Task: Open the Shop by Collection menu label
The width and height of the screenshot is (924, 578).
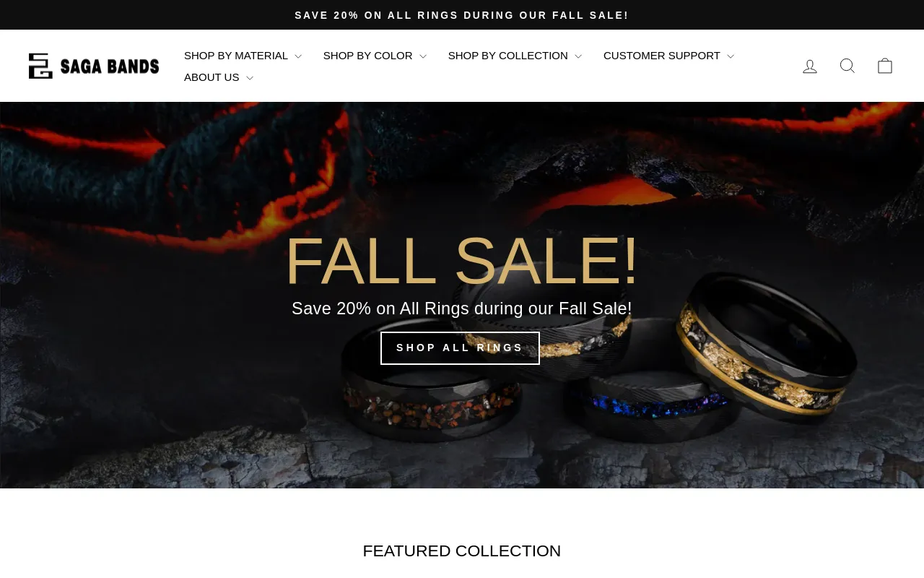Action: pyautogui.click(x=508, y=56)
